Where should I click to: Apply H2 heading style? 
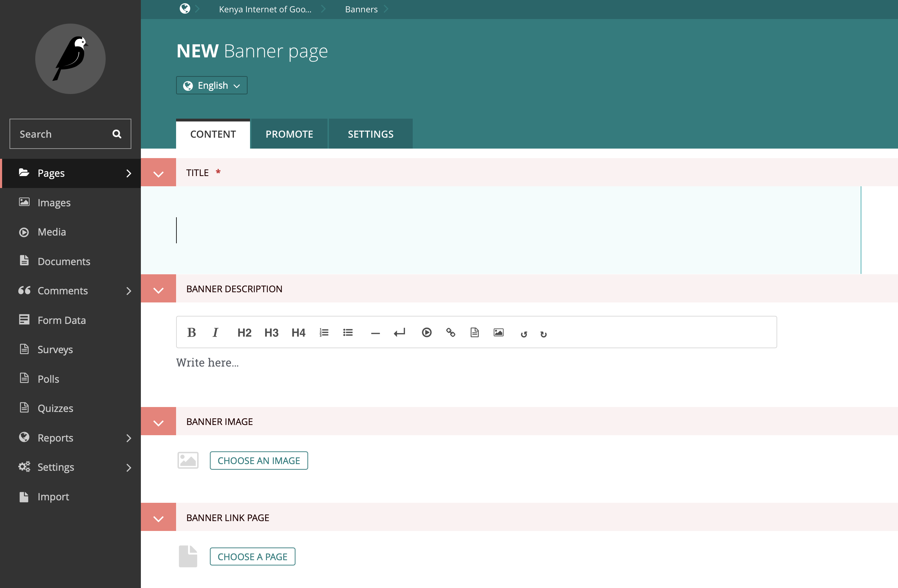(244, 332)
